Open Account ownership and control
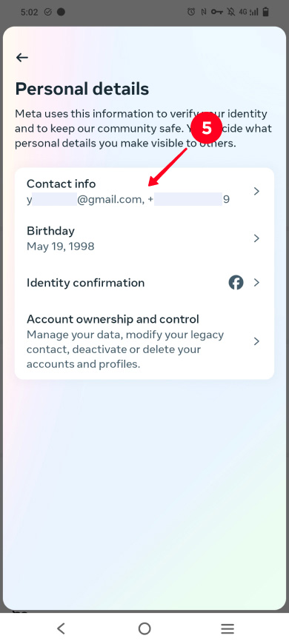This screenshot has height=644, width=289. 144,341
